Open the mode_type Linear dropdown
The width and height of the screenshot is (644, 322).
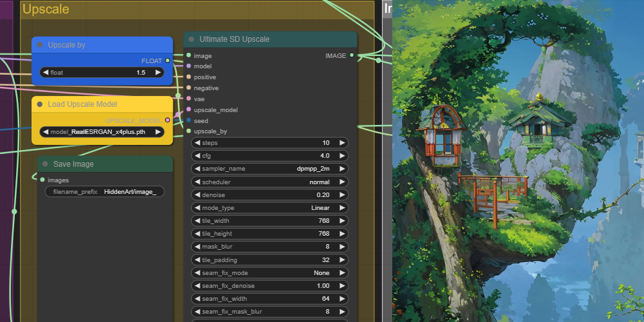click(270, 208)
